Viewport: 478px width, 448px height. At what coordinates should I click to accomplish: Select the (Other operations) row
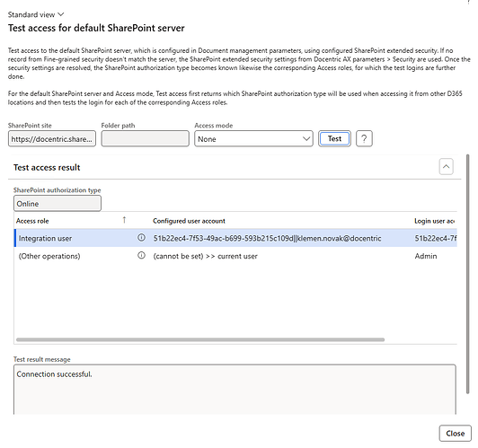(x=235, y=256)
